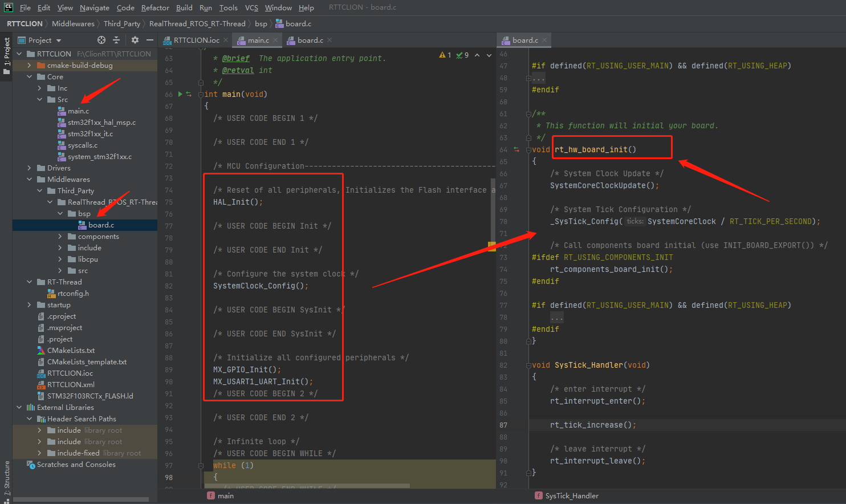Collapse the Middlewares folder
The width and height of the screenshot is (846, 504).
click(29, 180)
